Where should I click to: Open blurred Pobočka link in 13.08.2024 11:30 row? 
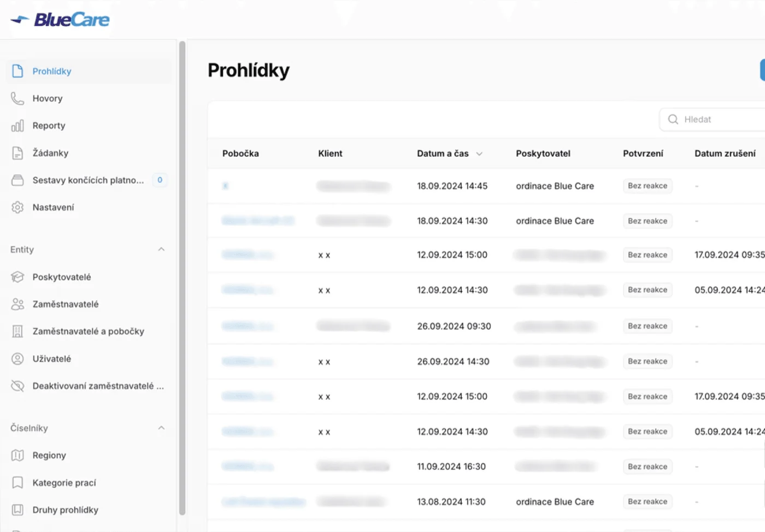click(x=263, y=501)
